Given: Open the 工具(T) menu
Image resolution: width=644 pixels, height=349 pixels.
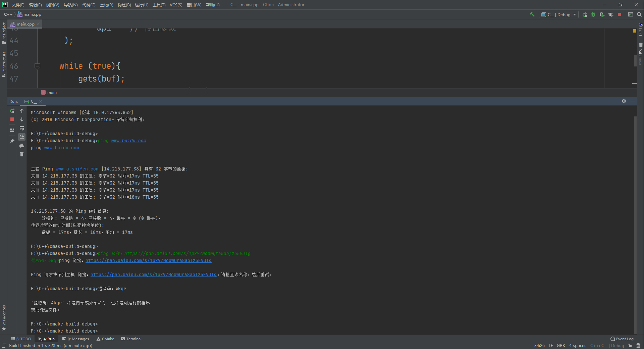Looking at the screenshot, I should click(x=159, y=5).
